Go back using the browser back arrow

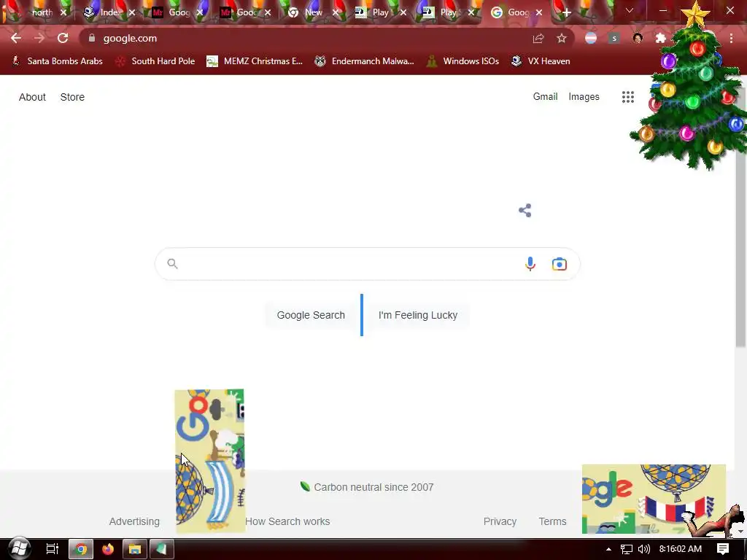point(16,38)
